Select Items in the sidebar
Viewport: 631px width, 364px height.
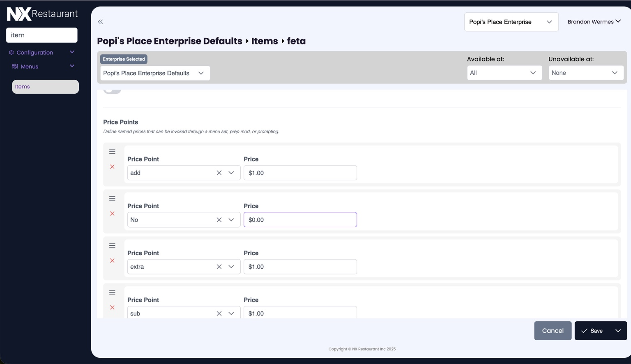coord(45,87)
